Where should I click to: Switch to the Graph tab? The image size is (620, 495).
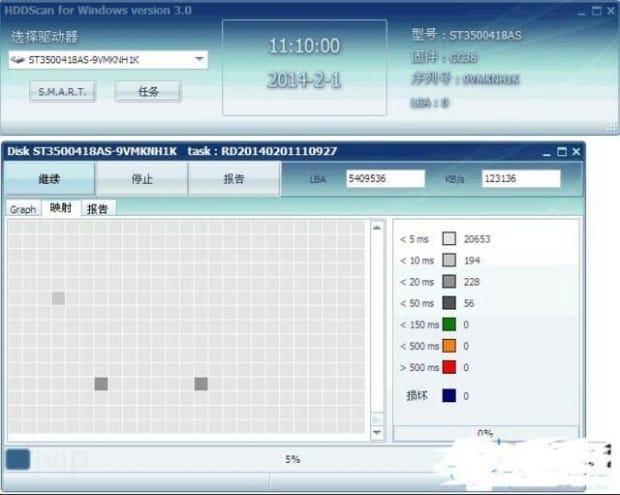[23, 209]
